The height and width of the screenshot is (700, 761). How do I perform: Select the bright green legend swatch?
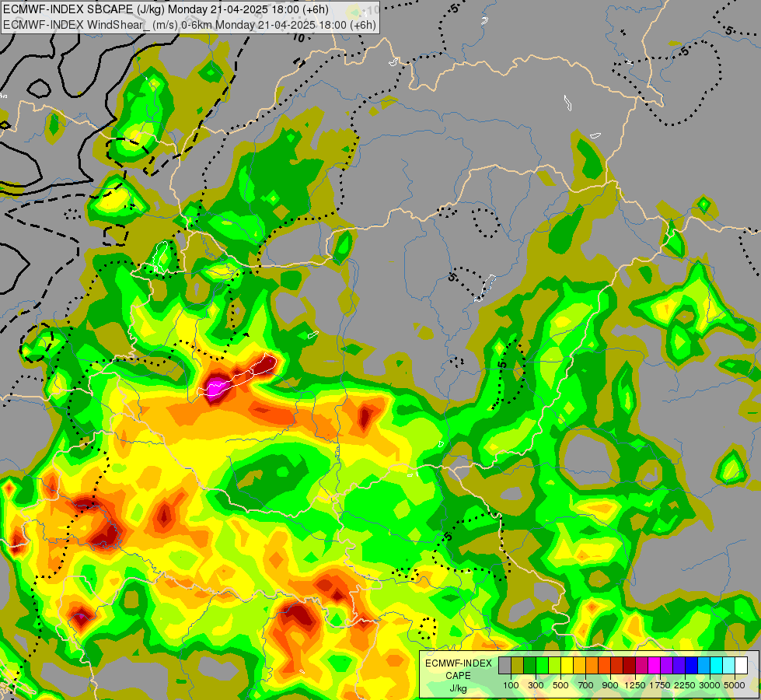coord(542,666)
